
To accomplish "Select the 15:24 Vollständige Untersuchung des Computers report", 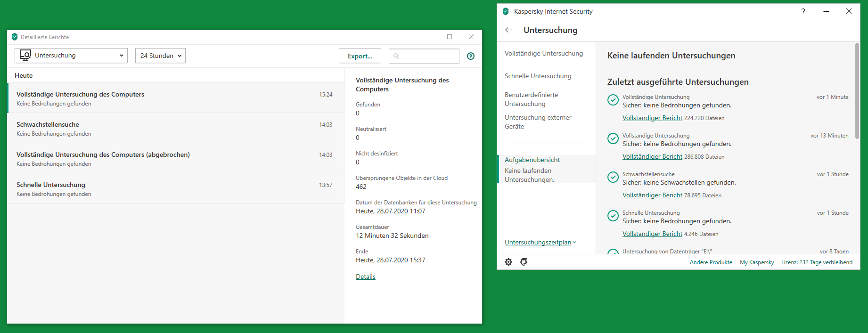I will pos(176,98).
